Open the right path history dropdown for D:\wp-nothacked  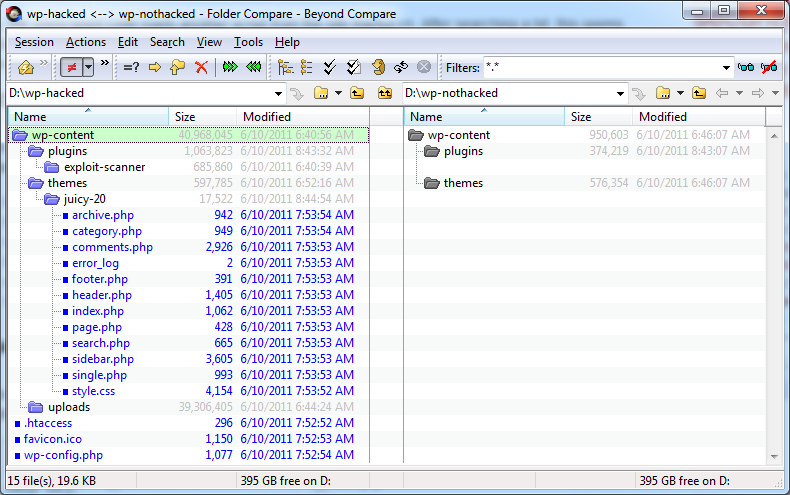pos(620,94)
